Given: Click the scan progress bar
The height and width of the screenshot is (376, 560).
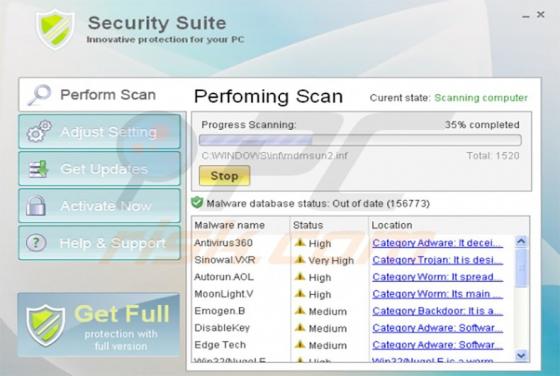Looking at the screenshot, I should tap(360, 140).
